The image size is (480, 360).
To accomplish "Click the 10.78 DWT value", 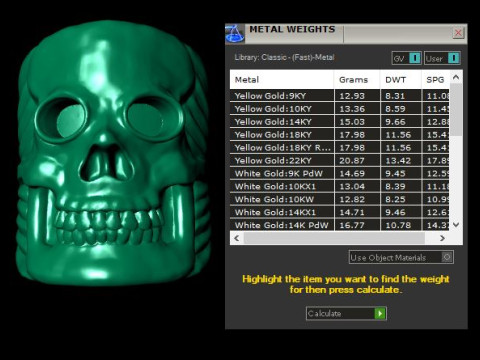I will click(x=398, y=225).
